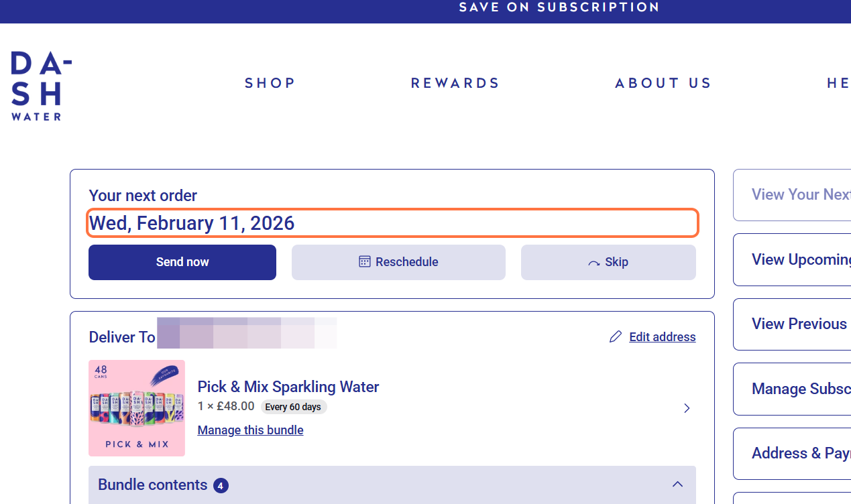The image size is (851, 504).
Task: Select the View Upcoming sidebar option
Action: pos(798,260)
